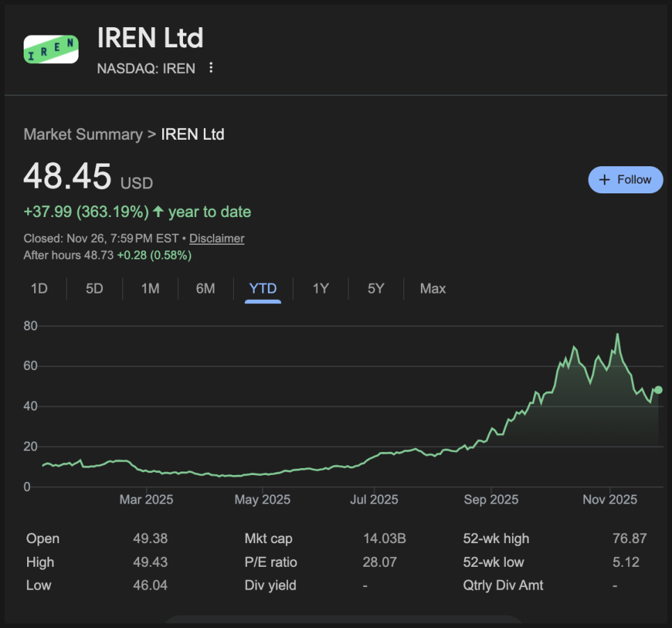Click the 'Qtrly Div Amt' label
Image resolution: width=672 pixels, height=628 pixels.
[x=503, y=585]
